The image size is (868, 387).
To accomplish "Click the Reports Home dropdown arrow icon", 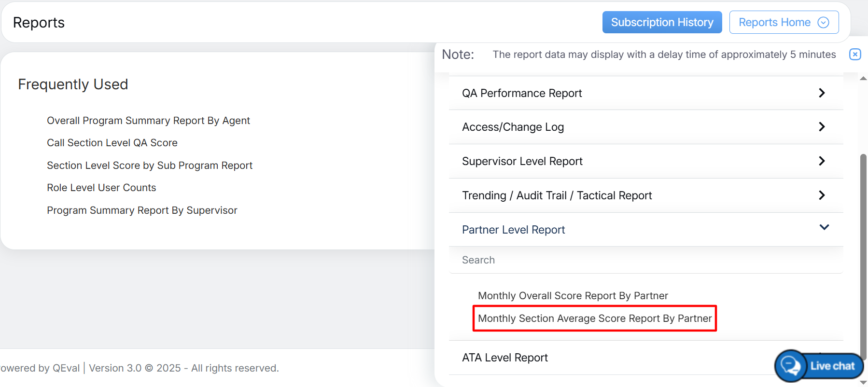I will click(823, 23).
